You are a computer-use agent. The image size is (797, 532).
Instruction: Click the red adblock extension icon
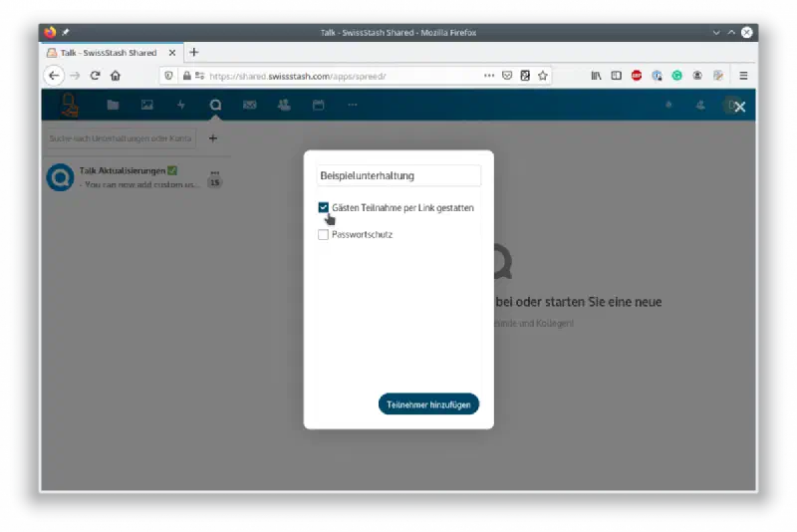tap(637, 76)
